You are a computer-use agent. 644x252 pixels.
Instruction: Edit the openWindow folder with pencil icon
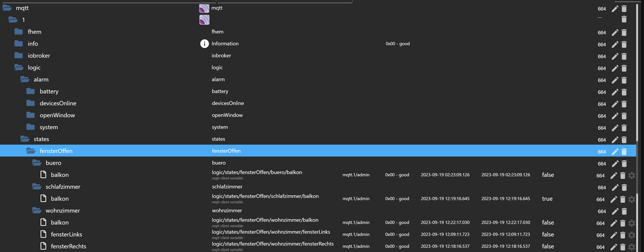click(615, 116)
